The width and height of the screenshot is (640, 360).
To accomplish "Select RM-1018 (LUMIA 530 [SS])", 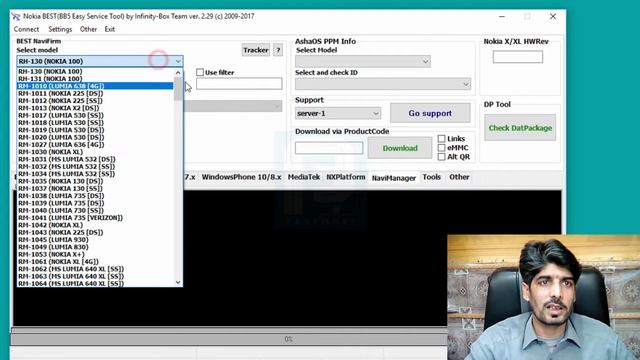I will click(95, 123).
